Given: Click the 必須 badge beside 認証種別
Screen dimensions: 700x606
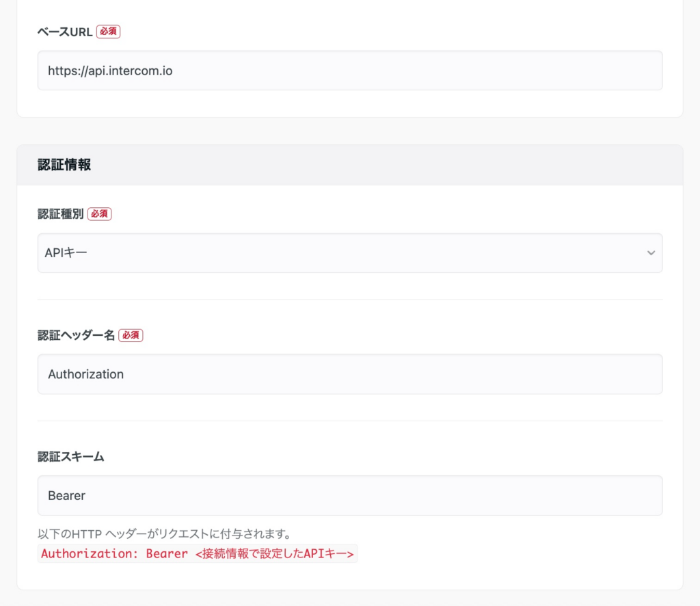Looking at the screenshot, I should pos(99,214).
